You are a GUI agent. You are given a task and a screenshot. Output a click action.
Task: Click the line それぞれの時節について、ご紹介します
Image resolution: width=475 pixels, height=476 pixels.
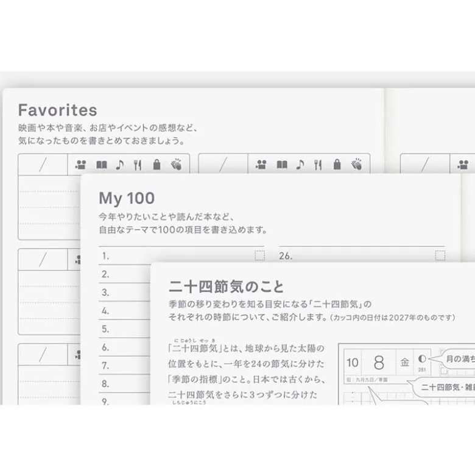point(247,318)
